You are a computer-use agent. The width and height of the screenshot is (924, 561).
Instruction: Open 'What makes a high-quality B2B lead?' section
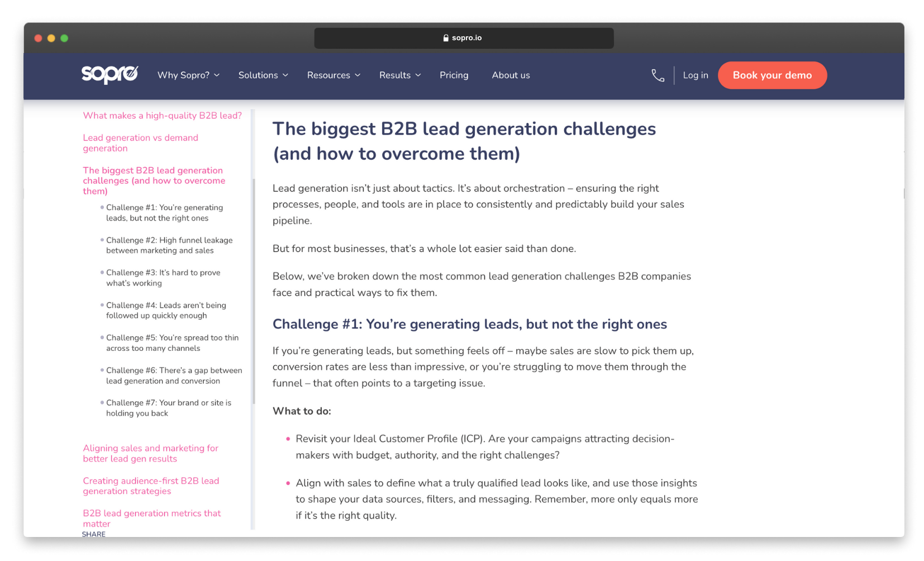[162, 115]
